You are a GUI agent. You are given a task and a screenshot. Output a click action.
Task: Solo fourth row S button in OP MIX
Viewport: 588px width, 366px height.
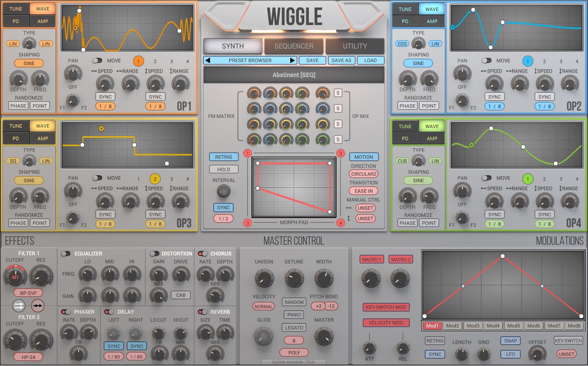(338, 140)
